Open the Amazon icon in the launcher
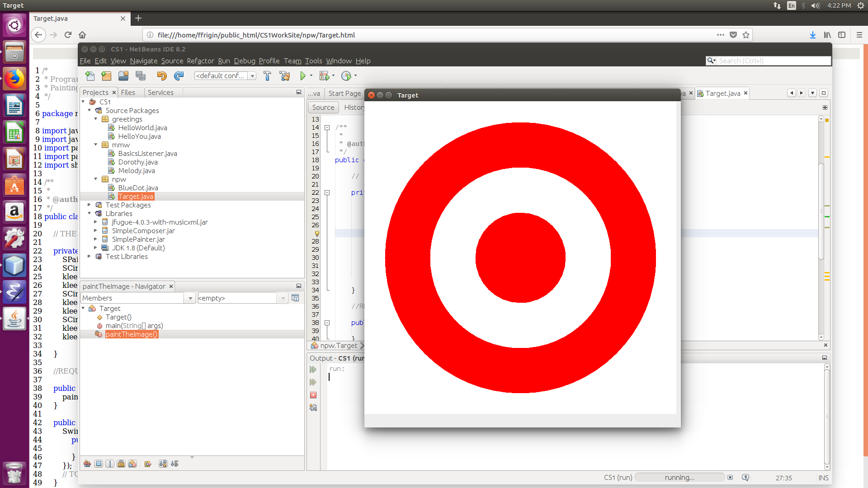Image resolution: width=868 pixels, height=488 pixels. (14, 212)
